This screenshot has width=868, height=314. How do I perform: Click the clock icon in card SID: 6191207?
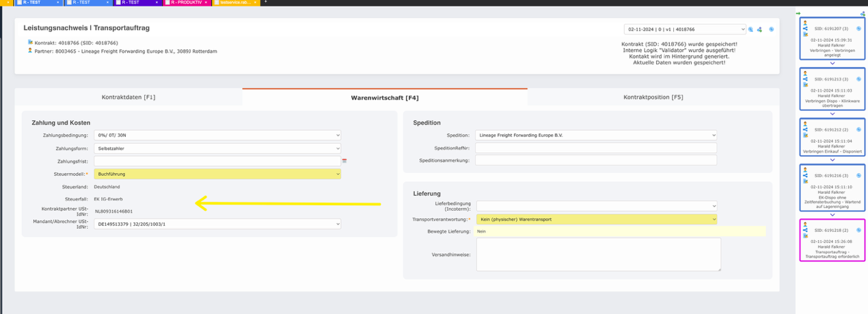(858, 29)
